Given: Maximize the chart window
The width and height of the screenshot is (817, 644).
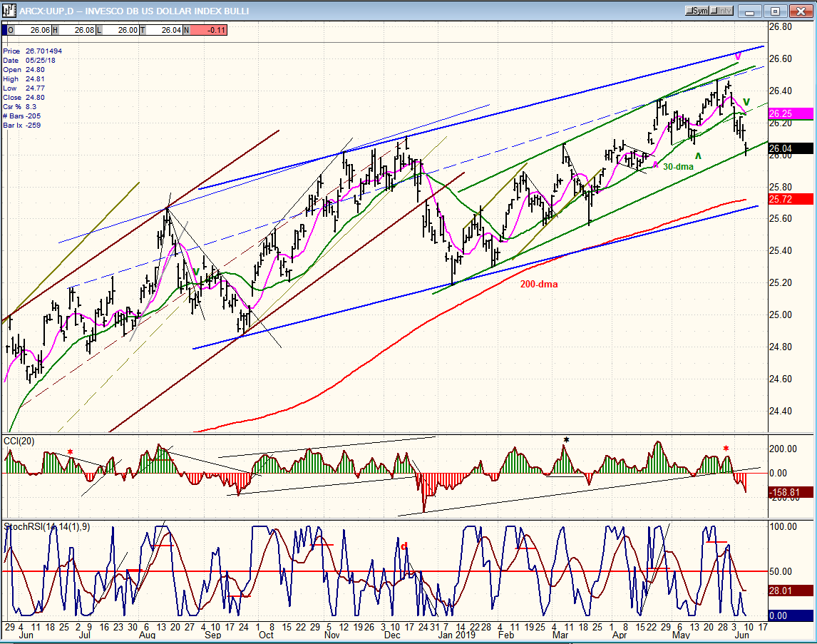Looking at the screenshot, I should 776,11.
